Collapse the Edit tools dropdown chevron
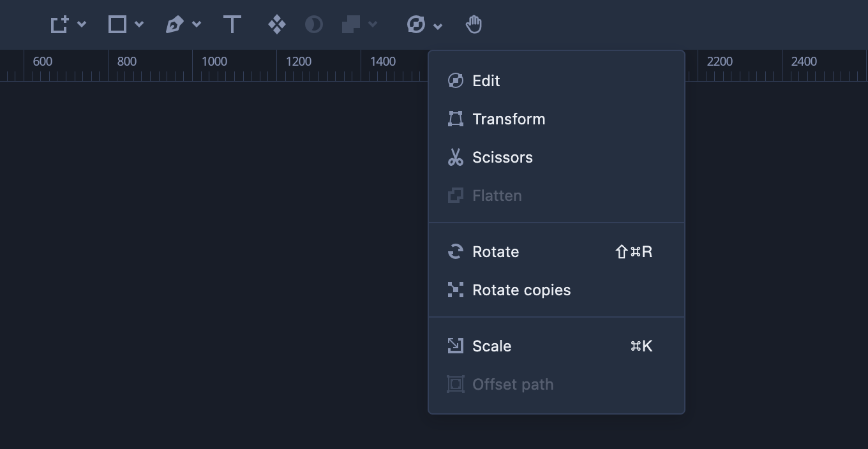Viewport: 868px width, 449px height. (x=438, y=26)
